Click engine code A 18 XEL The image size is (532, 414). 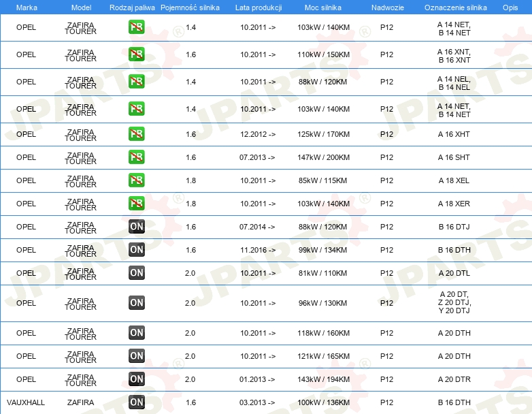454,180
